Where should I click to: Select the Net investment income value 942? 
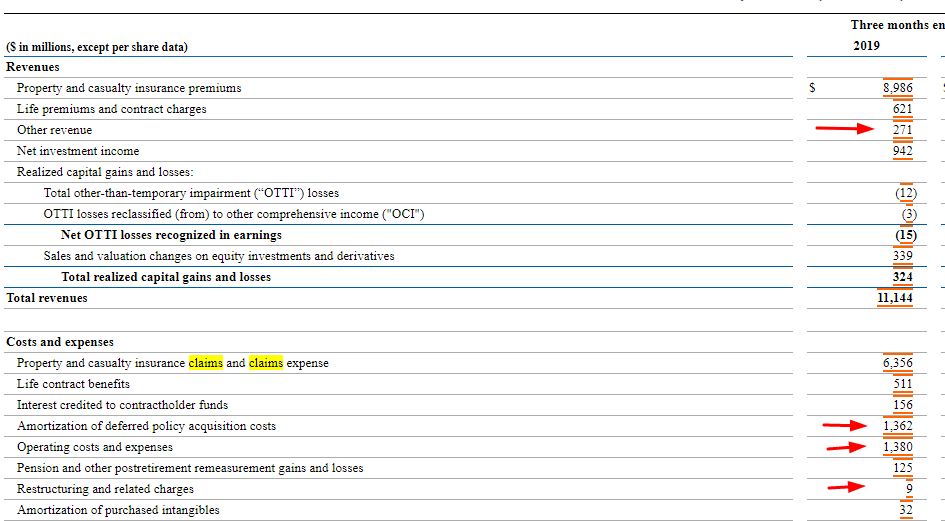click(x=902, y=151)
